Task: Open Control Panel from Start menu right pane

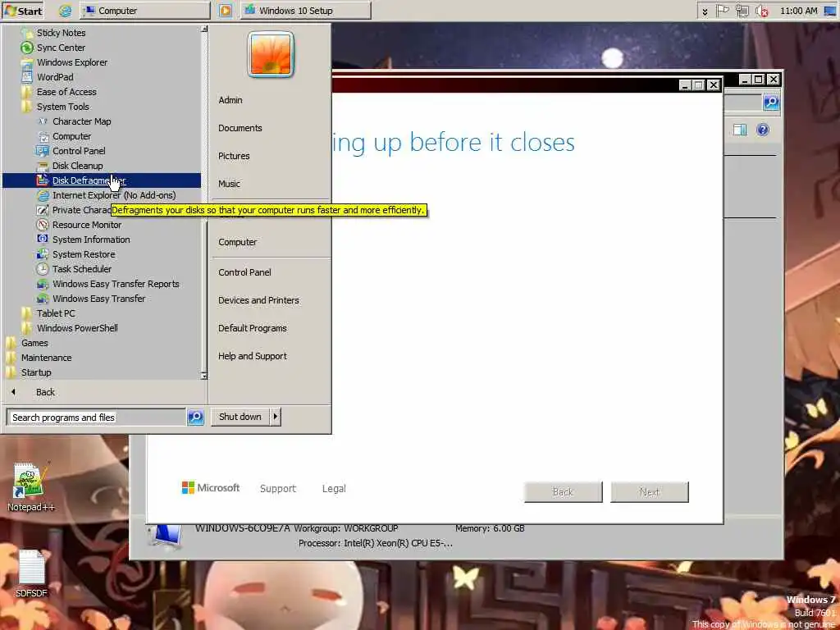Action: [x=244, y=272]
